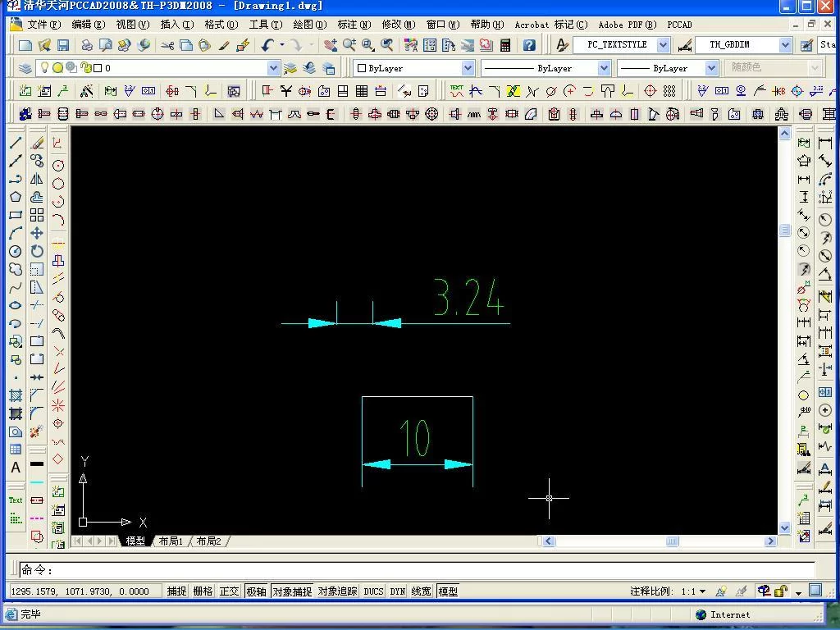This screenshot has width=840, height=630.
Task: Click the horizontal scrollbar right arrow
Action: 771,541
